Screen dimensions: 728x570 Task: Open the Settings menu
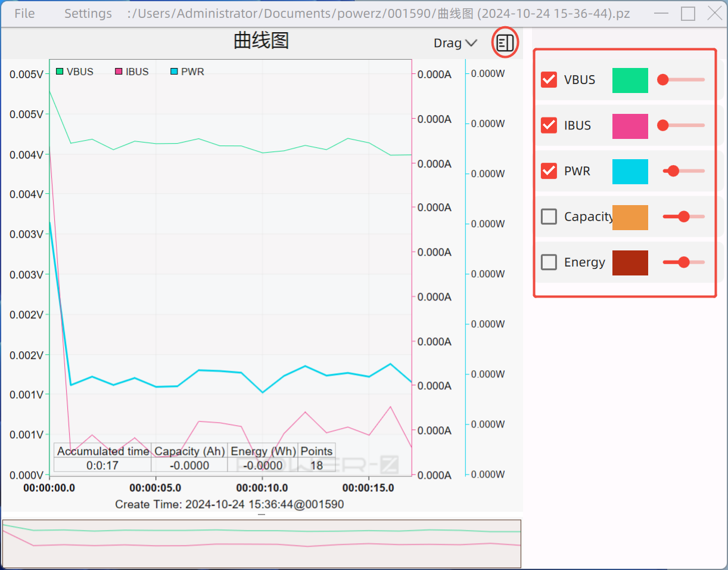(88, 13)
